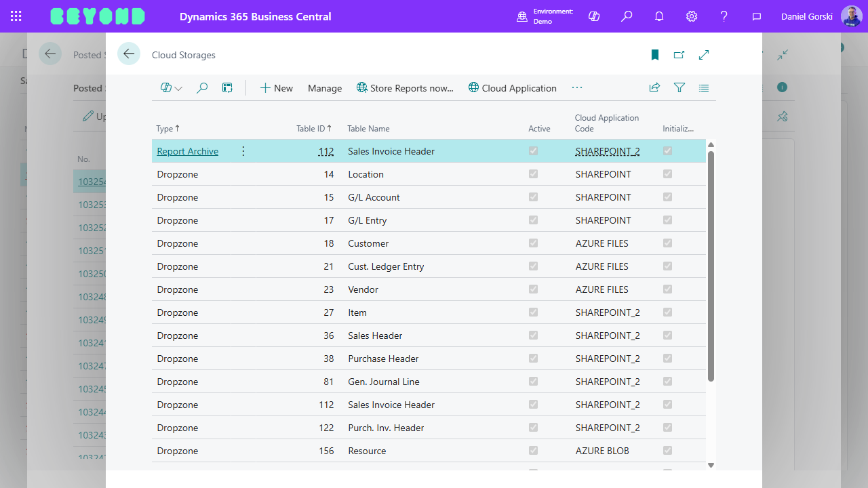Click the search icon in list toolbar
Screen dimensions: 868x488
[201, 88]
